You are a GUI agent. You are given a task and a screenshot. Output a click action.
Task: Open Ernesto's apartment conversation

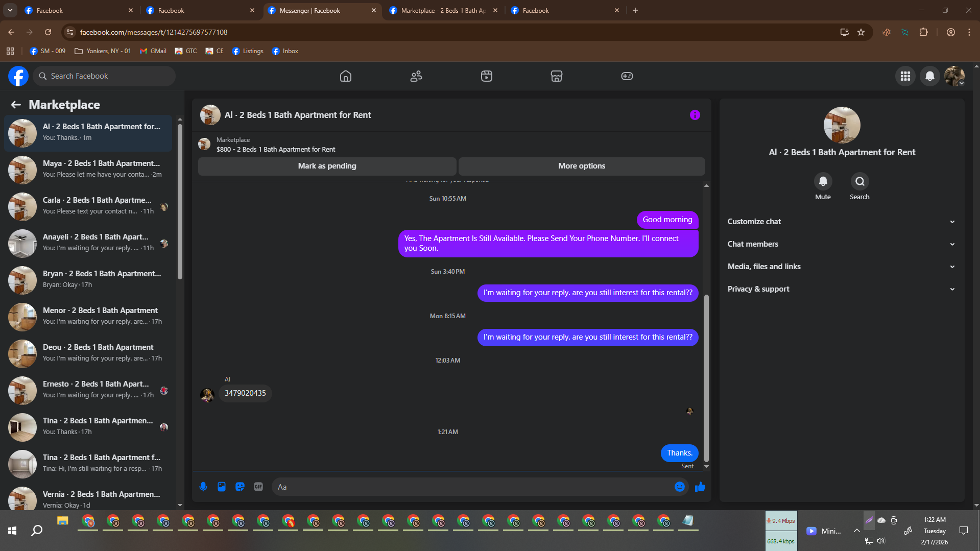tap(88, 390)
